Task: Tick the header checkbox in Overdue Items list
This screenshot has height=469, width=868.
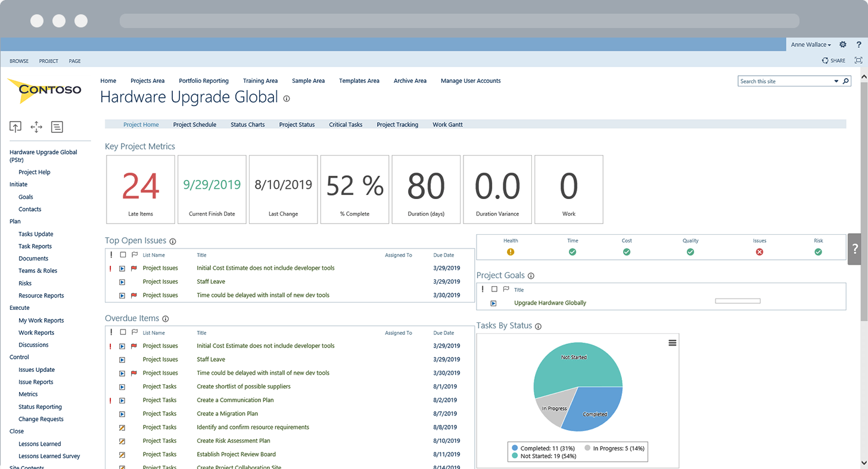Action: (x=123, y=333)
